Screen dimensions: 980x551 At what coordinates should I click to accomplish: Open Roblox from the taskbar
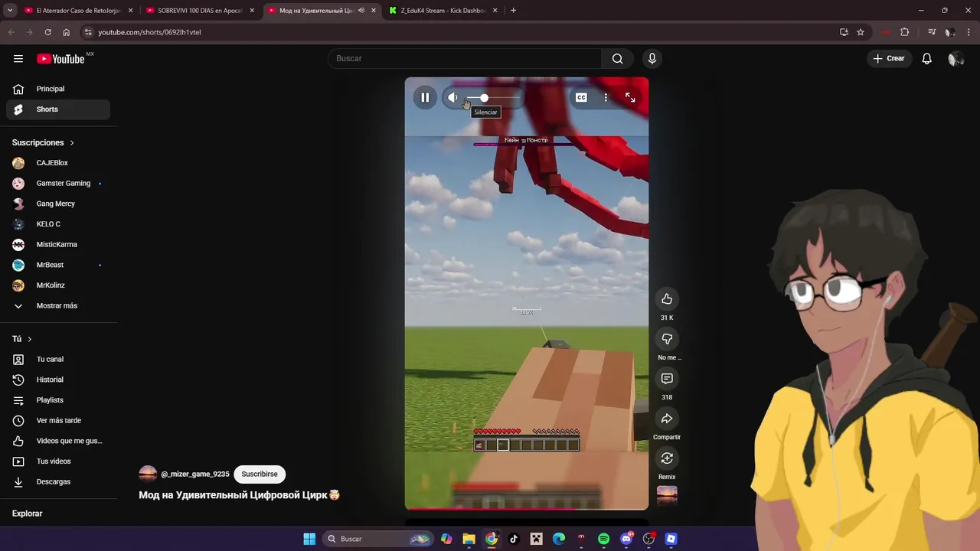(x=671, y=539)
